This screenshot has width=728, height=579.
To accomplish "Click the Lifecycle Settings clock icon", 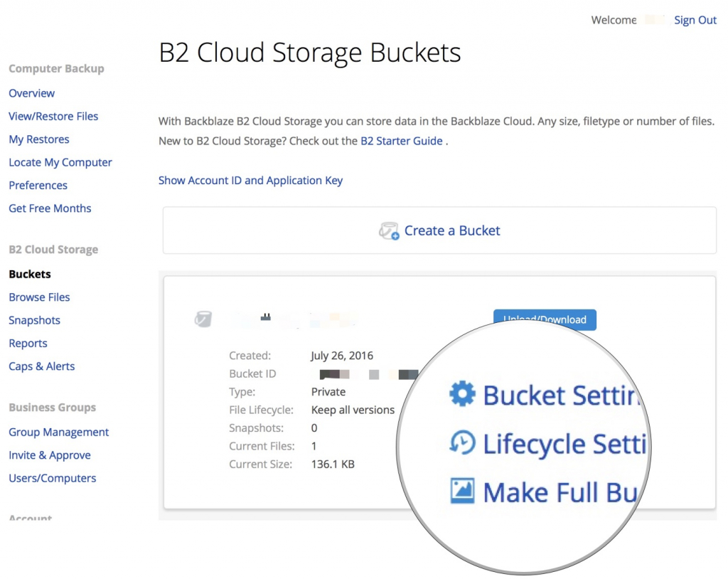I will pos(462,442).
